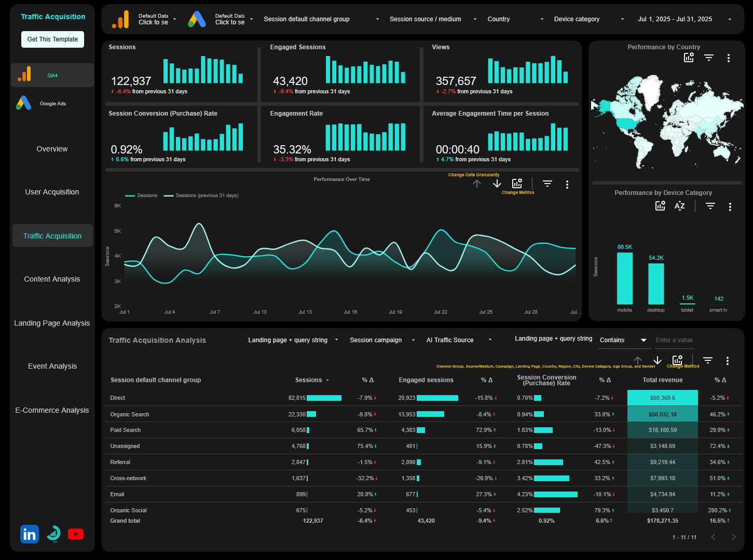Toggle the Sessions legend on the line chart

click(x=141, y=195)
